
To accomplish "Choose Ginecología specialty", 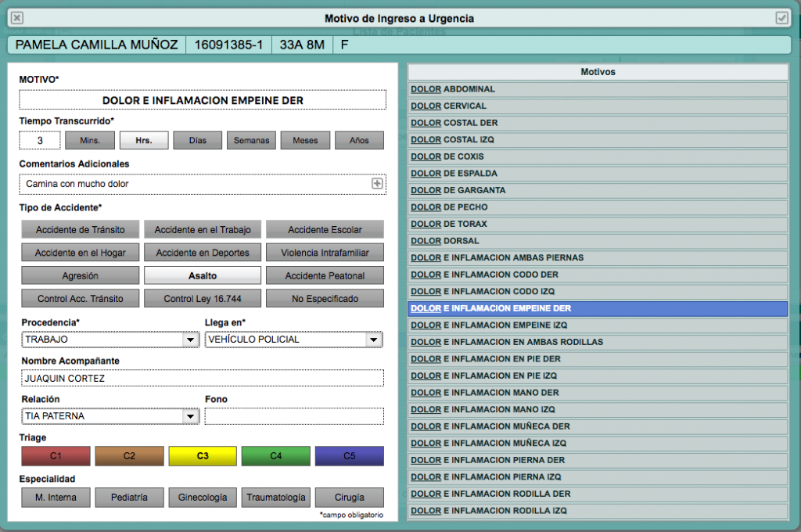I will coord(203,498).
